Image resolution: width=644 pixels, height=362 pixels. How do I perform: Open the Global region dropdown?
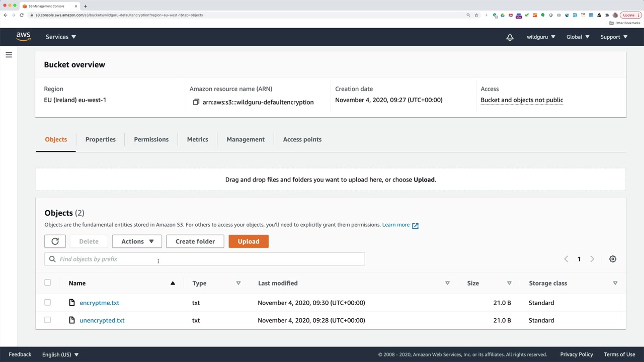tap(578, 37)
